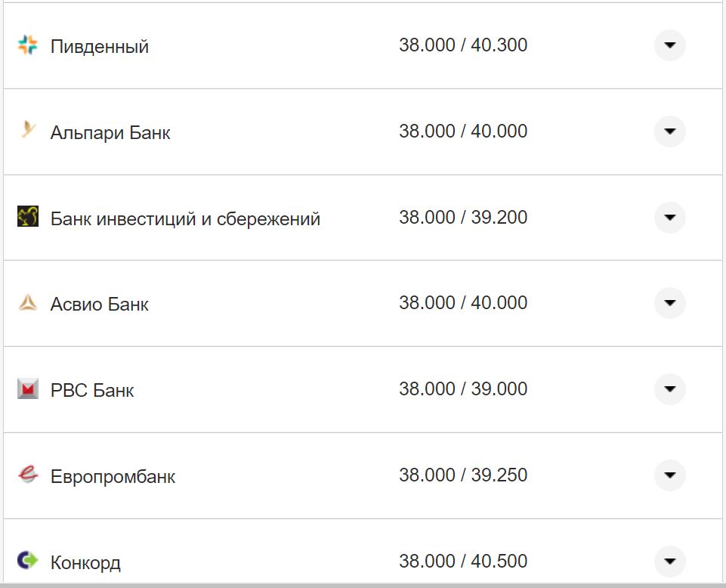Open the Конкорд bank page

click(x=86, y=562)
